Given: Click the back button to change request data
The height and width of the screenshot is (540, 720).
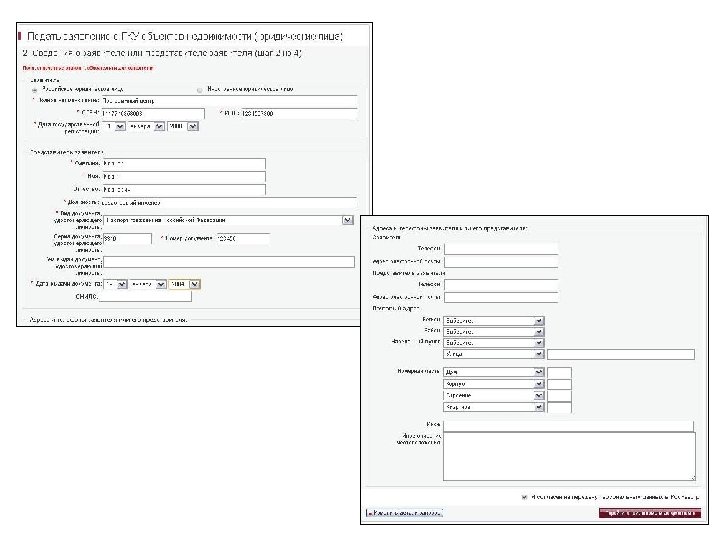Looking at the screenshot, I should 404,513.
